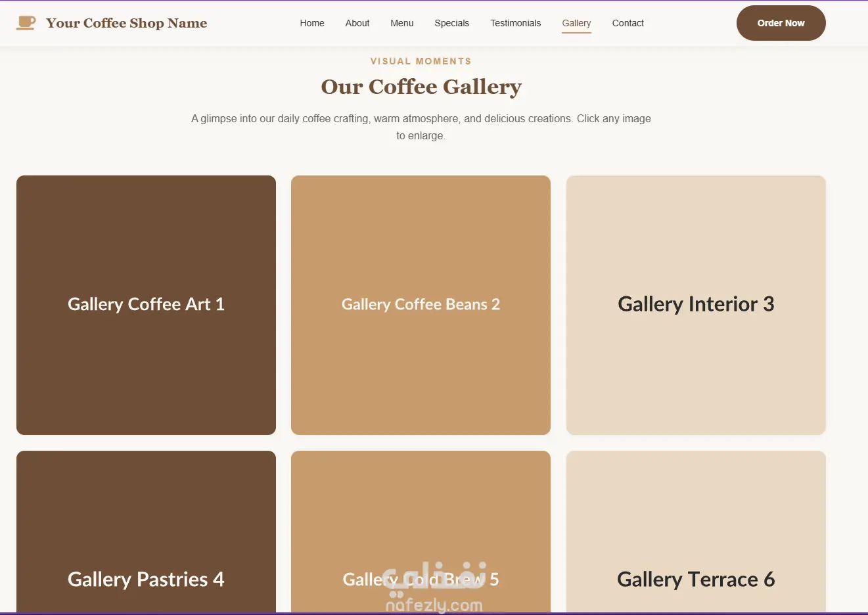Go to the Contact section

[x=628, y=23]
